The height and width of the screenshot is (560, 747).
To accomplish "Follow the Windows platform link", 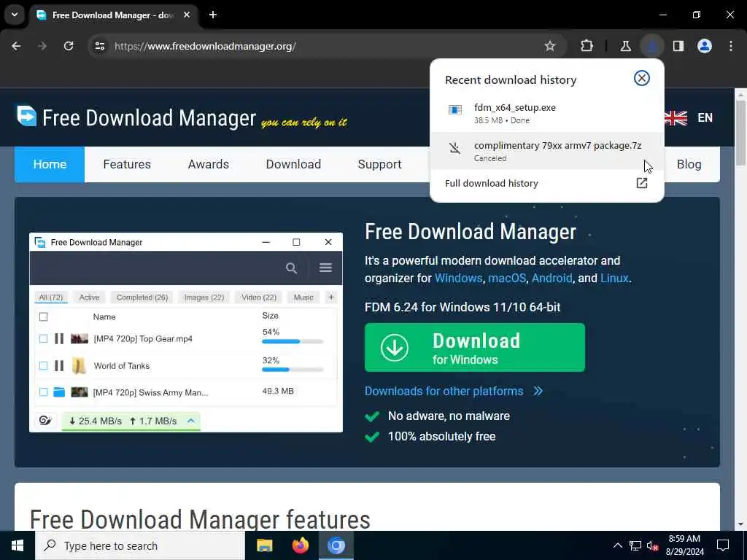I will tap(458, 278).
